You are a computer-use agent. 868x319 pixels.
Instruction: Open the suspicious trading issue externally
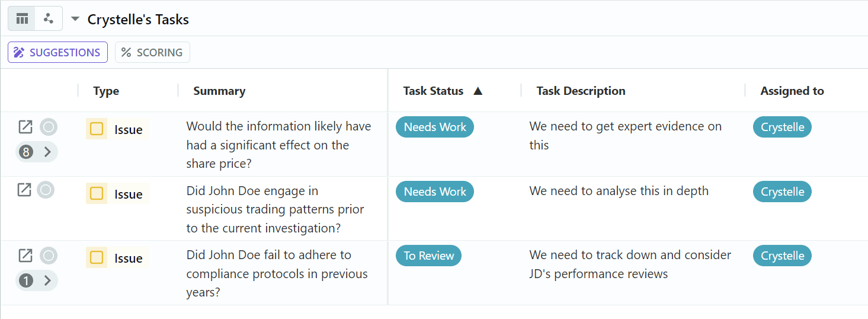[x=24, y=190]
